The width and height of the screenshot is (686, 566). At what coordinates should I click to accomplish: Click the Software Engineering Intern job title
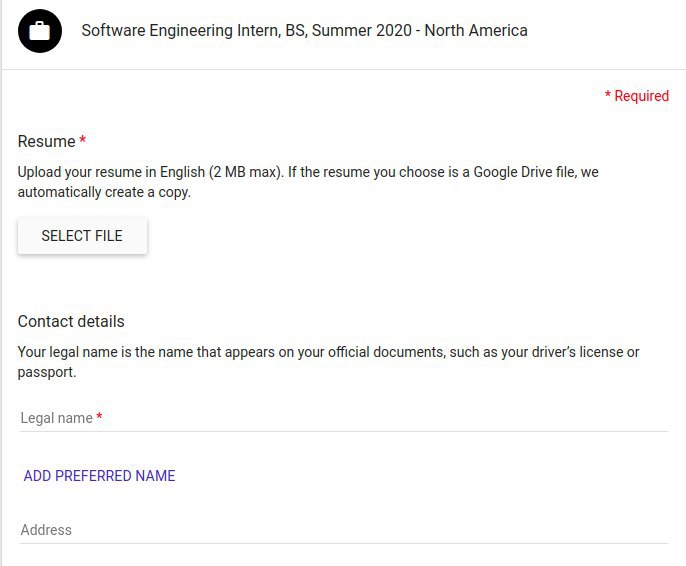[304, 31]
